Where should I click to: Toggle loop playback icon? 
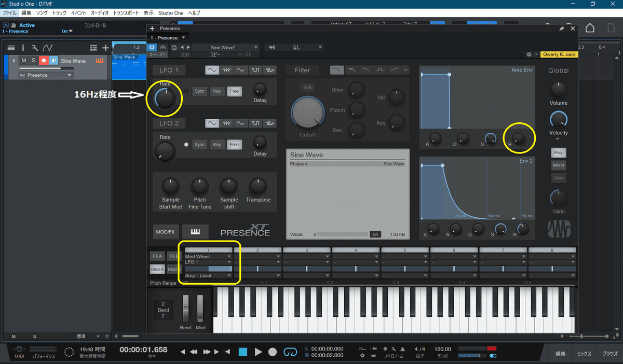(290, 352)
